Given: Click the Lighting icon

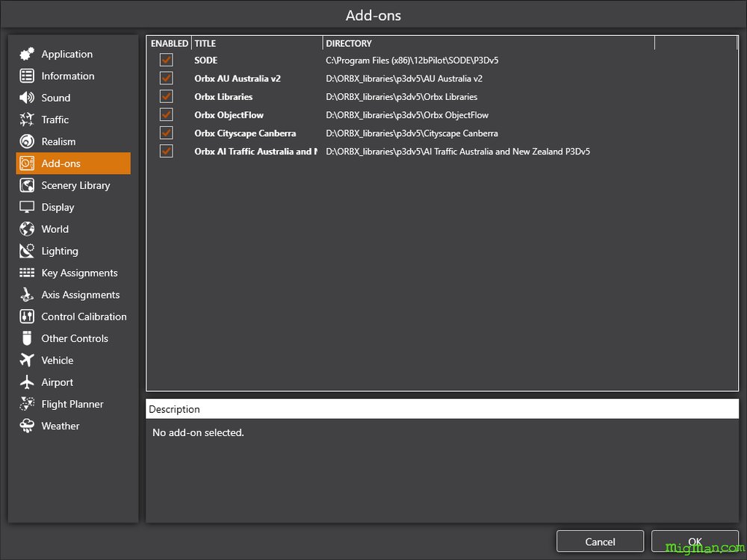Looking at the screenshot, I should pyautogui.click(x=27, y=251).
